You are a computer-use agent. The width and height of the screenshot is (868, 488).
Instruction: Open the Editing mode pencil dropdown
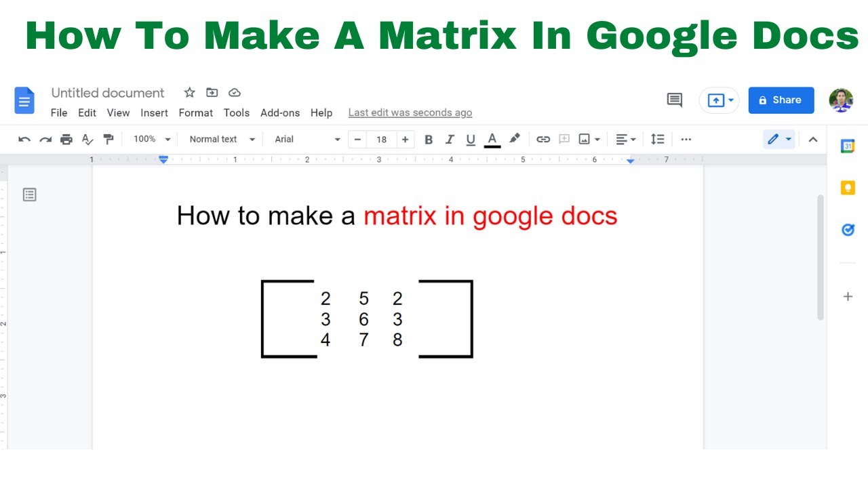(778, 140)
